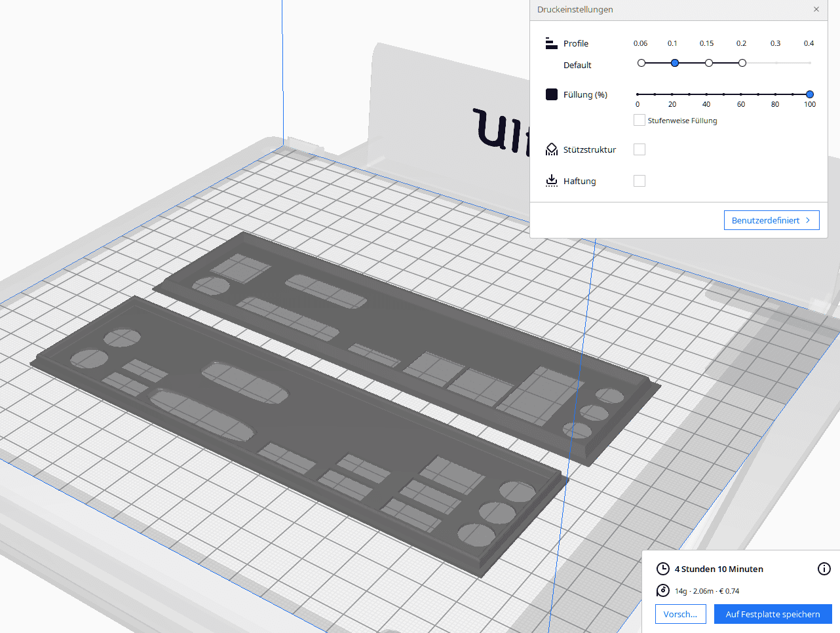The width and height of the screenshot is (840, 633).
Task: Close the Druckeinstellungen panel
Action: pyautogui.click(x=816, y=9)
